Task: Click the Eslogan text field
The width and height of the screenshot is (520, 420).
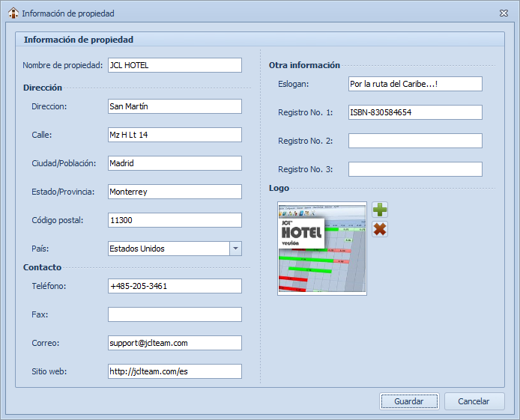Action: click(x=415, y=84)
